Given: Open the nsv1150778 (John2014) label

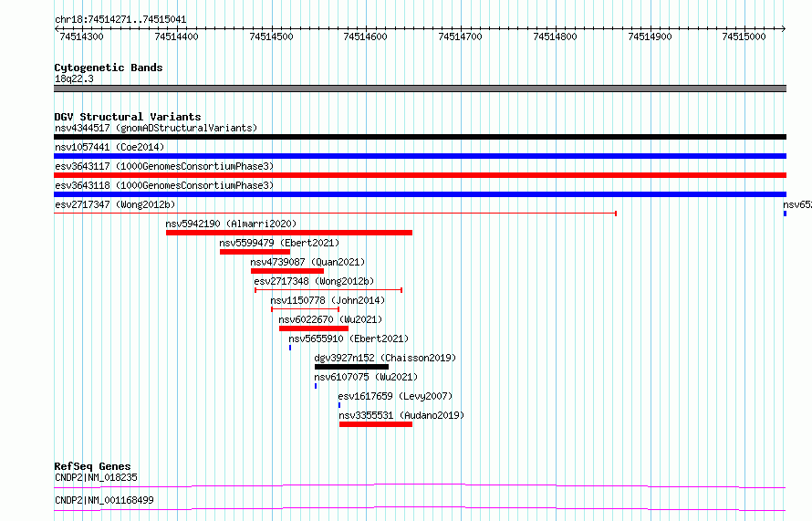Looking at the screenshot, I should [328, 300].
